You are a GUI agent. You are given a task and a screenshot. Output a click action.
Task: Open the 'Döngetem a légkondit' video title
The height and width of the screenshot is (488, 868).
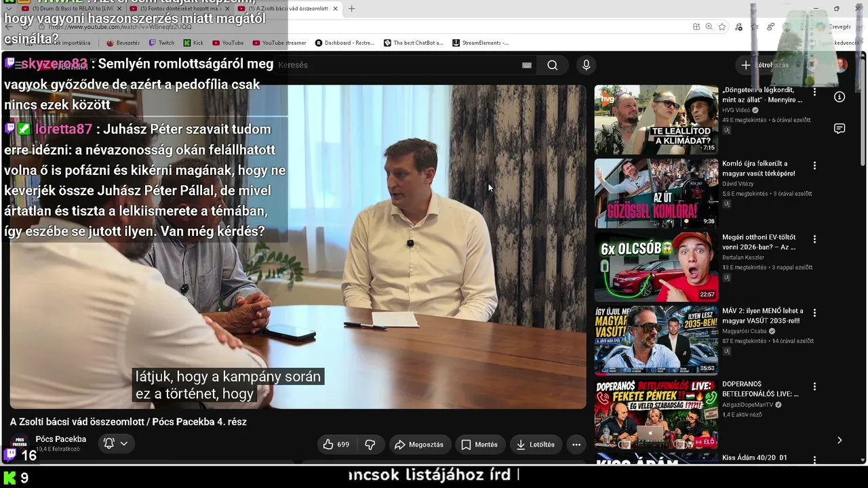point(762,95)
